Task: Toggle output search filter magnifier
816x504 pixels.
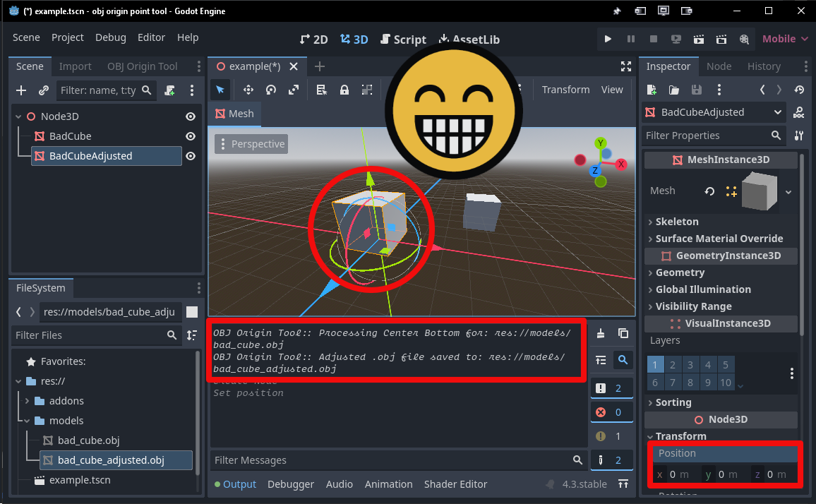Action: 623,360
